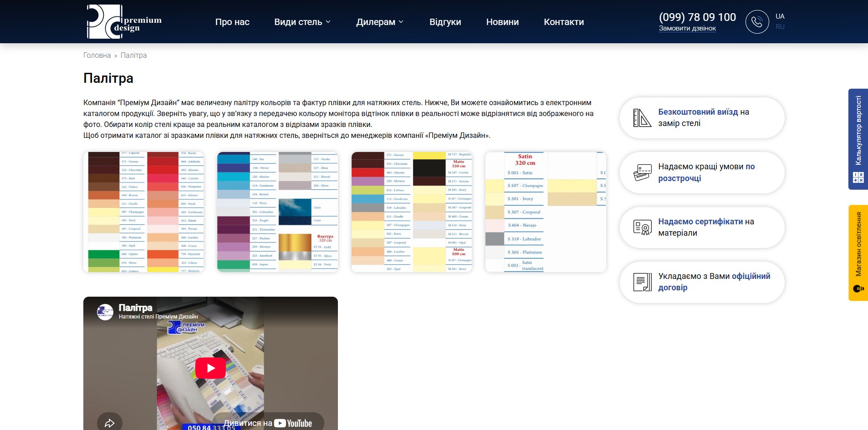Click Дивитися на YouTube button

pyautogui.click(x=268, y=423)
